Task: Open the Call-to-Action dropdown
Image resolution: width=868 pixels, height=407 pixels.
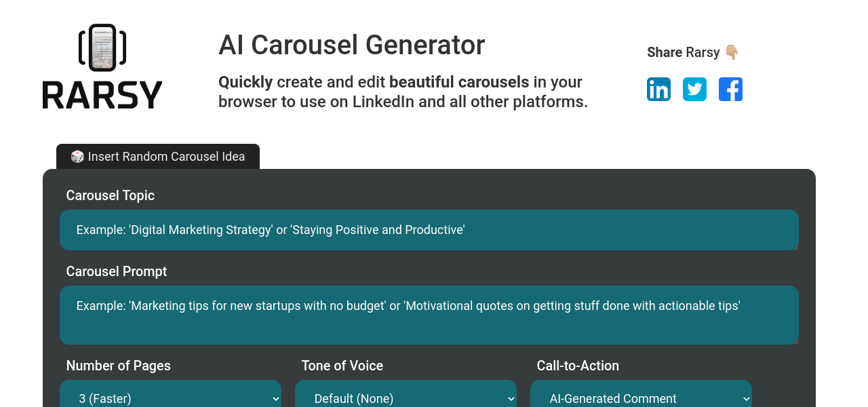Action: [x=641, y=398]
